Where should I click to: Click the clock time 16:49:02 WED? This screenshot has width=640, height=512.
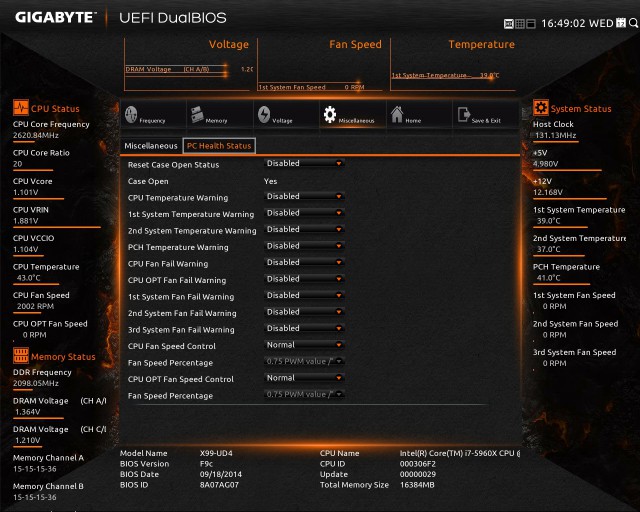[x=577, y=23]
